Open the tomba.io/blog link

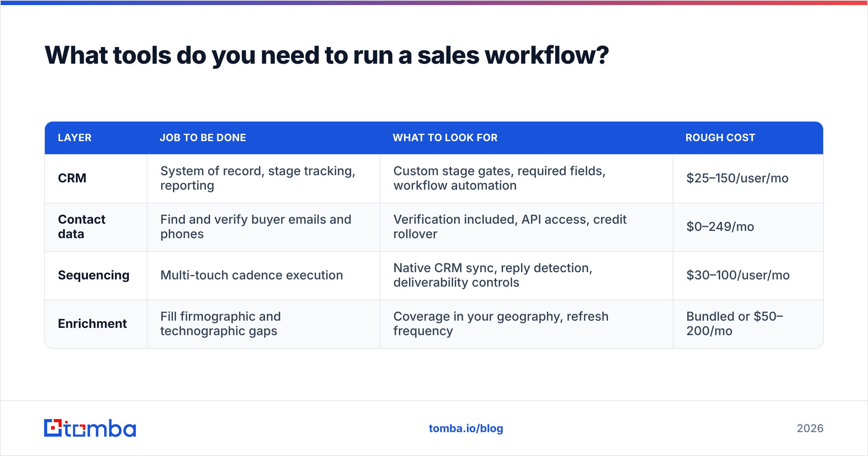[466, 428]
